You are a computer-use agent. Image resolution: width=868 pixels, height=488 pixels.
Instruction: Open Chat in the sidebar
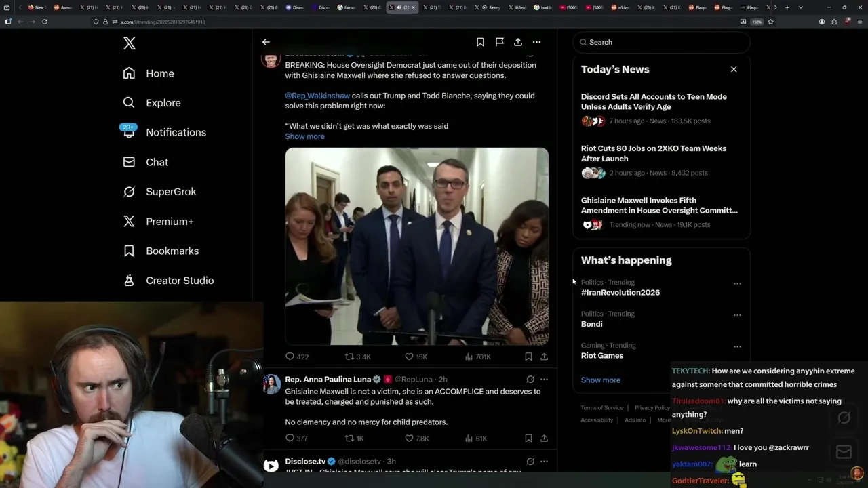pyautogui.click(x=145, y=162)
